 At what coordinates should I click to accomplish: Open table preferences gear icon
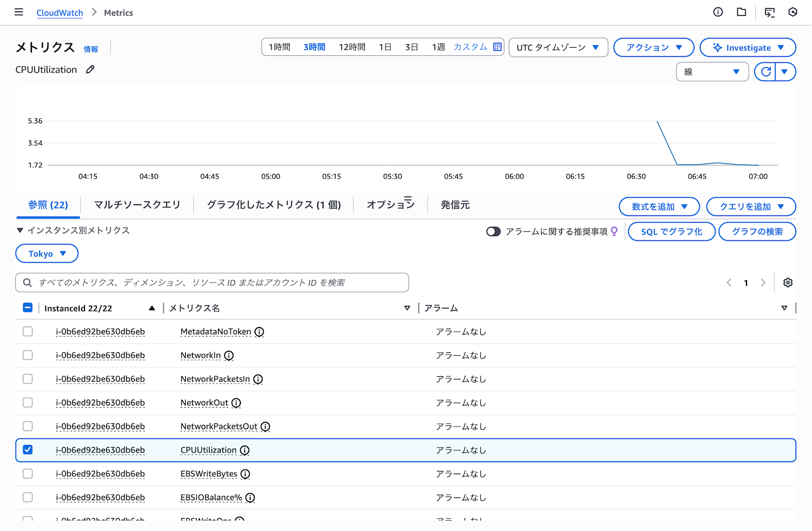(x=788, y=283)
